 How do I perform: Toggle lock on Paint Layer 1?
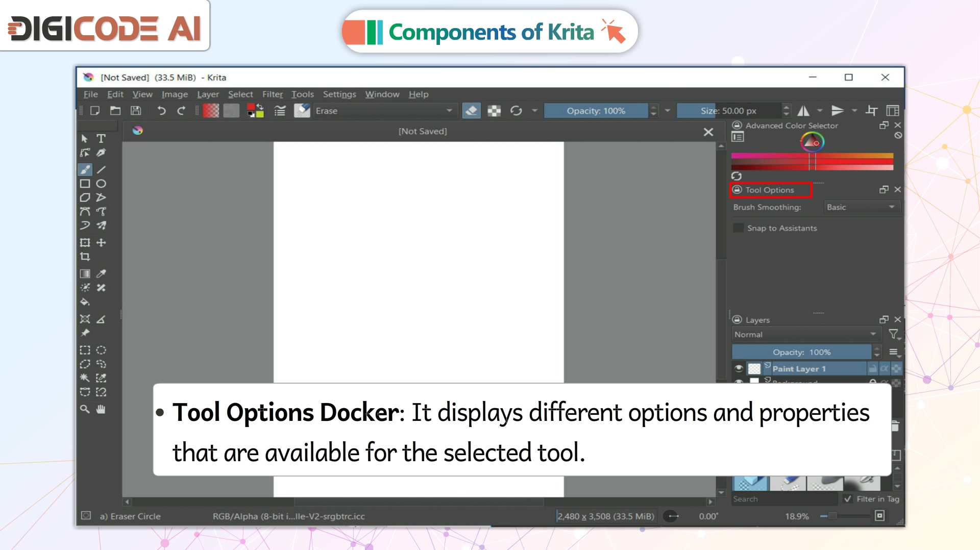tap(873, 368)
